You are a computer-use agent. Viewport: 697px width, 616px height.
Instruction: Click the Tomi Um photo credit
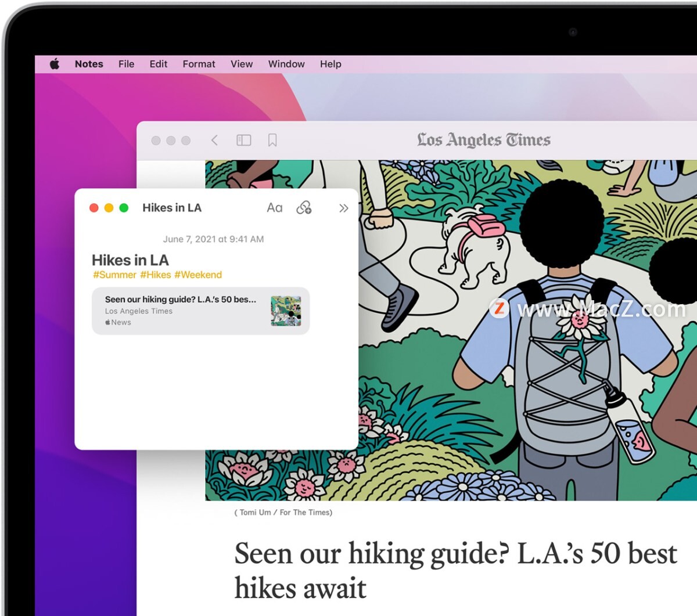pyautogui.click(x=283, y=513)
